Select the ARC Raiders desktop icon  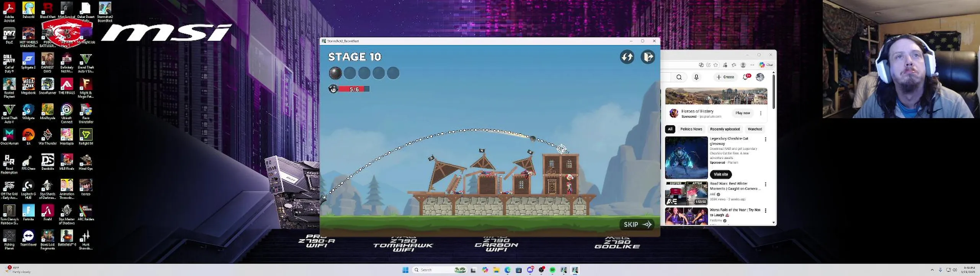[86, 213]
